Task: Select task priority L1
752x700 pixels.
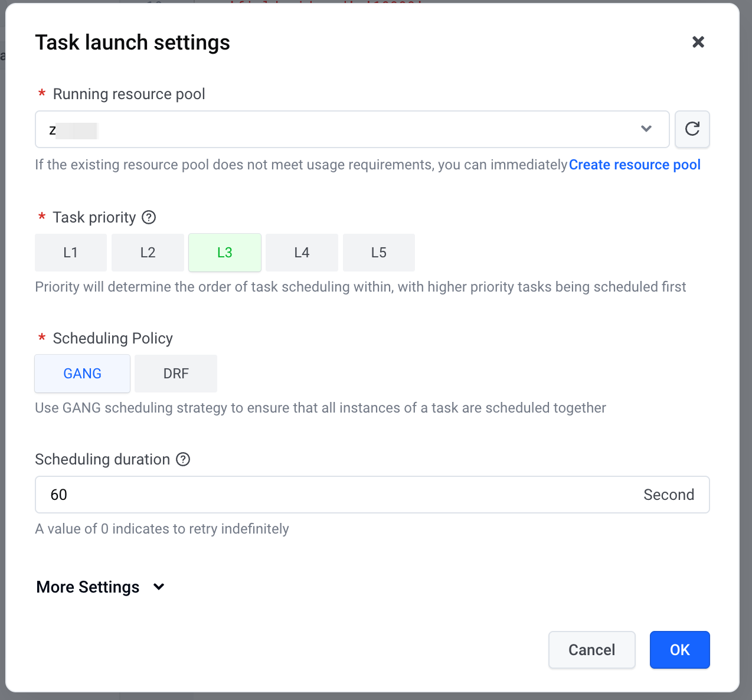Action: click(71, 253)
